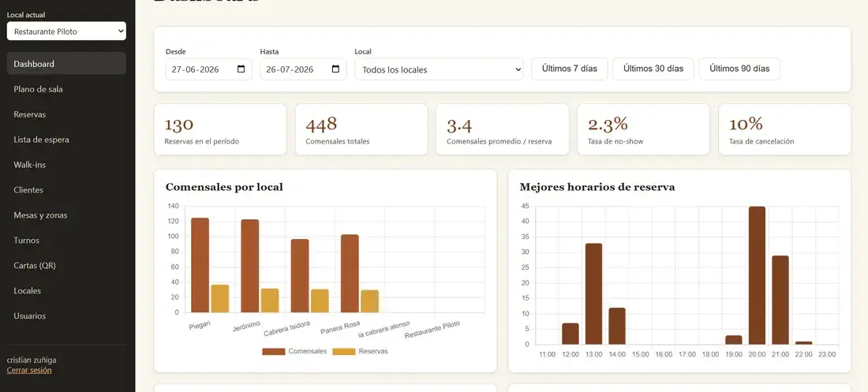Expand the Todos los locales dropdown
The image size is (868, 392).
pos(439,69)
